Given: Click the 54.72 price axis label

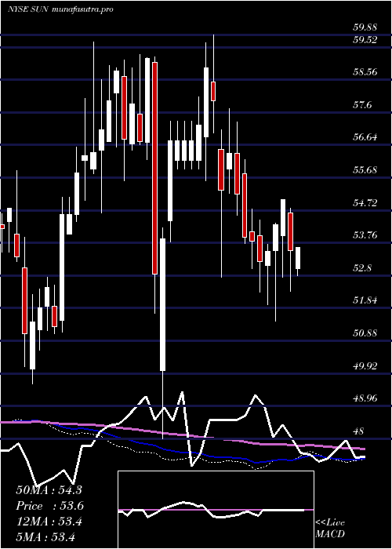Looking at the screenshot, I should [365, 202].
